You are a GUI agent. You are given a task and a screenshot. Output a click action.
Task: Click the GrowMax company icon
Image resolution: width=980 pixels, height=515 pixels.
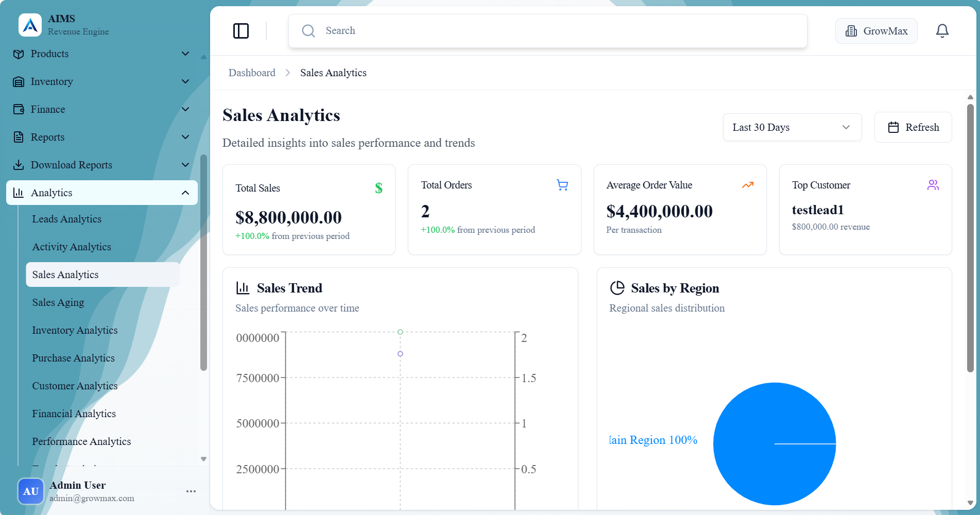(851, 31)
